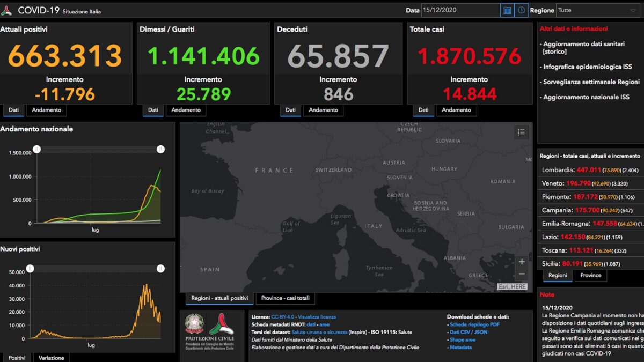Select the Regioni tab in the regions list
This screenshot has height=362, width=644.
click(x=558, y=276)
